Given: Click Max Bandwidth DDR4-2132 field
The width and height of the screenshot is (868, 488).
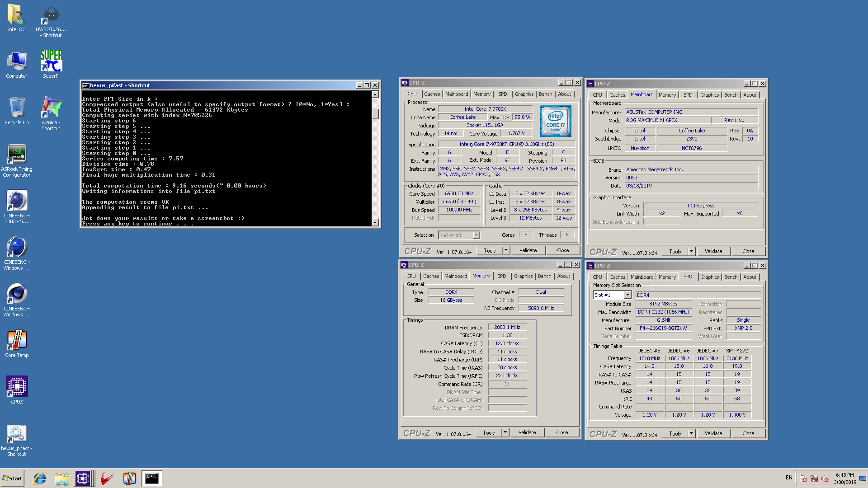Looking at the screenshot, I should (663, 312).
